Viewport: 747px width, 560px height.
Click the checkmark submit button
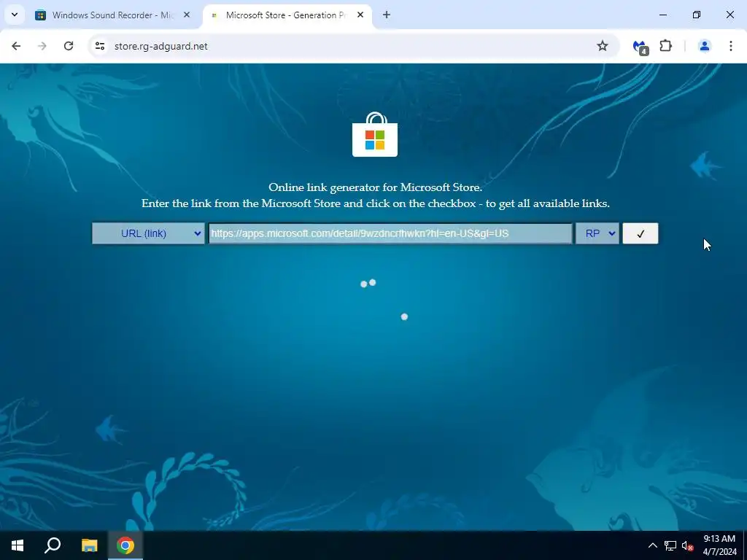click(x=640, y=233)
